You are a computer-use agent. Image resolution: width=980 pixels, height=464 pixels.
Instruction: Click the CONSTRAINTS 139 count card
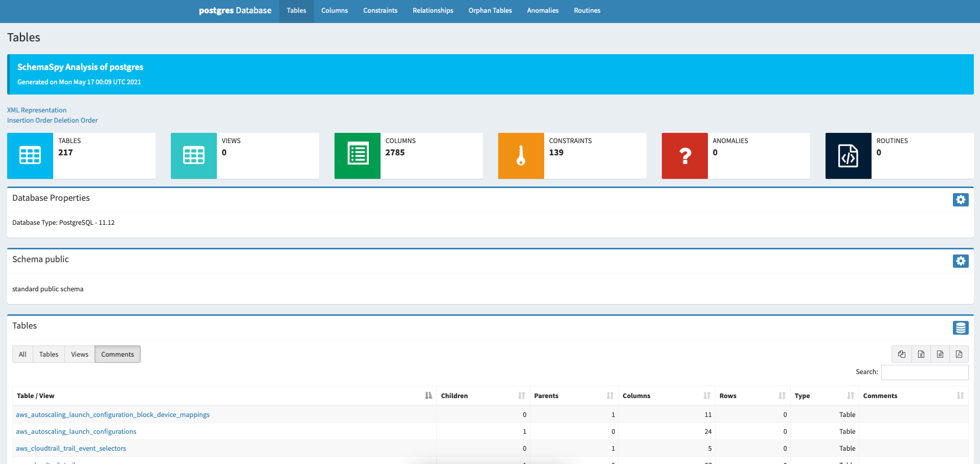pos(572,156)
